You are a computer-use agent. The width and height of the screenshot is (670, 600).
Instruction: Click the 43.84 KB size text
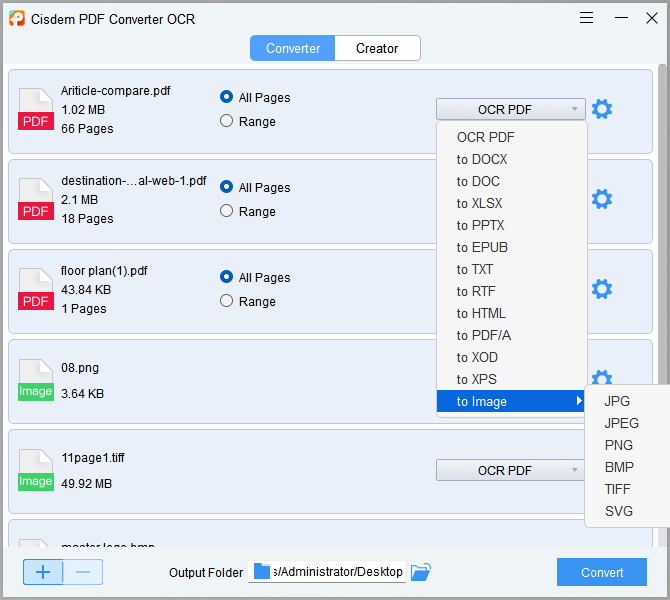tap(86, 290)
